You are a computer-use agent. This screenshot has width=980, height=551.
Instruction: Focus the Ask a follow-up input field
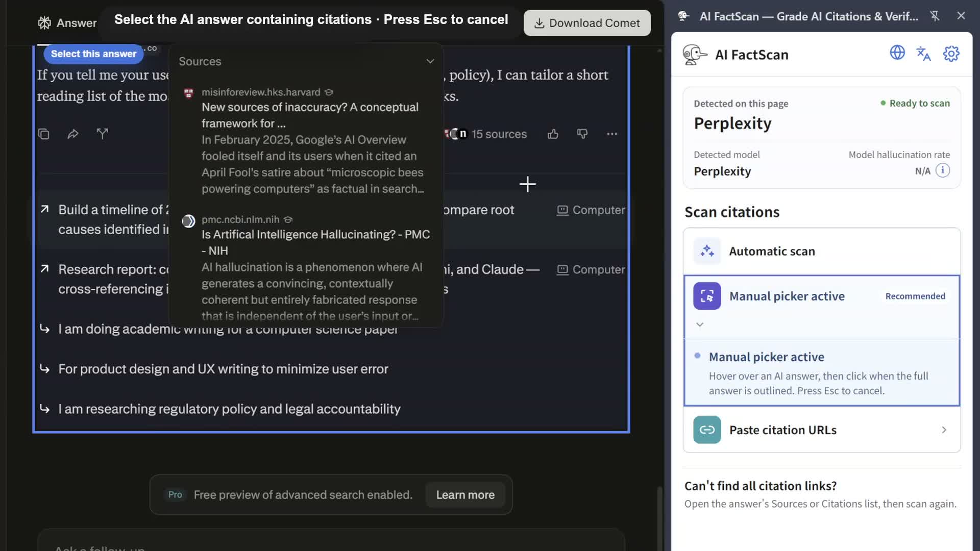click(331, 541)
